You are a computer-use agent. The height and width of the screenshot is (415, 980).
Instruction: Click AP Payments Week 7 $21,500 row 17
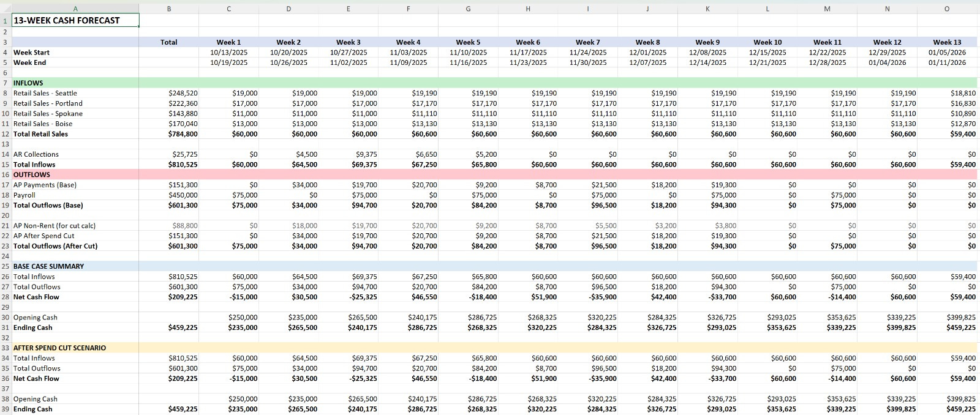click(x=588, y=185)
